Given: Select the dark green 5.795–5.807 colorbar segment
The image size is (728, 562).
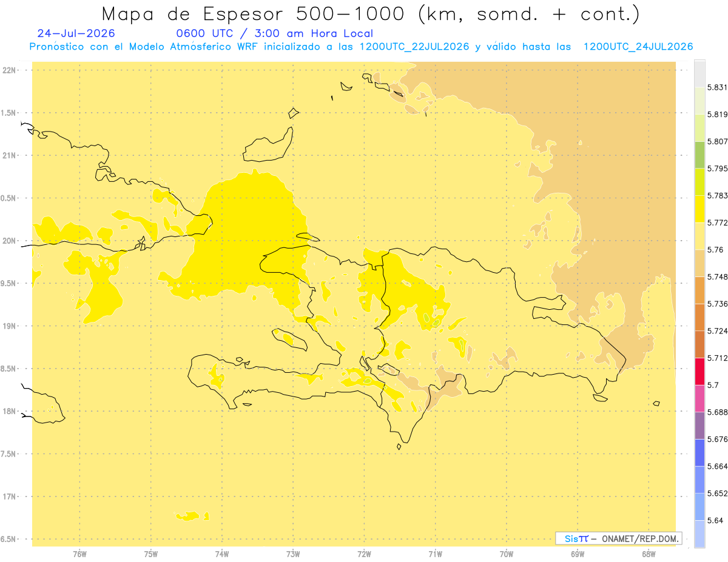Looking at the screenshot, I should click(x=699, y=155).
